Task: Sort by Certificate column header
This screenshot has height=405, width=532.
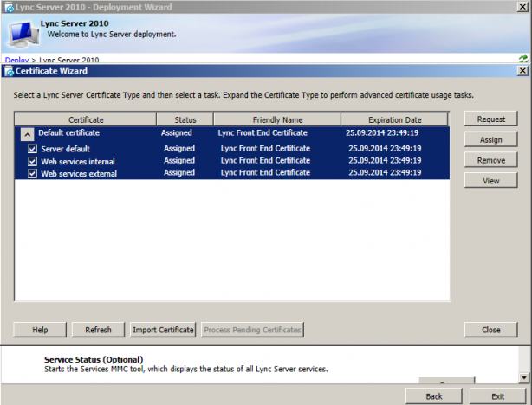Action: (x=86, y=119)
